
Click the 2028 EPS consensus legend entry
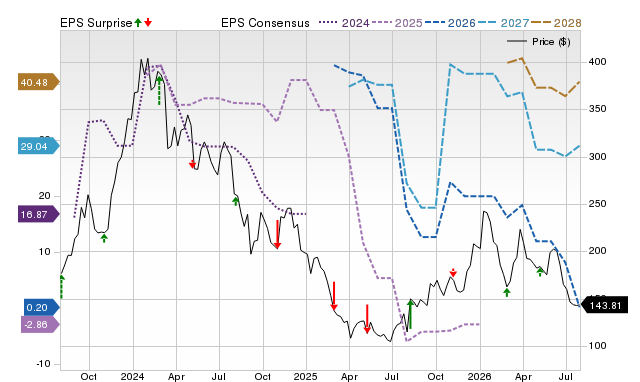tap(556, 23)
